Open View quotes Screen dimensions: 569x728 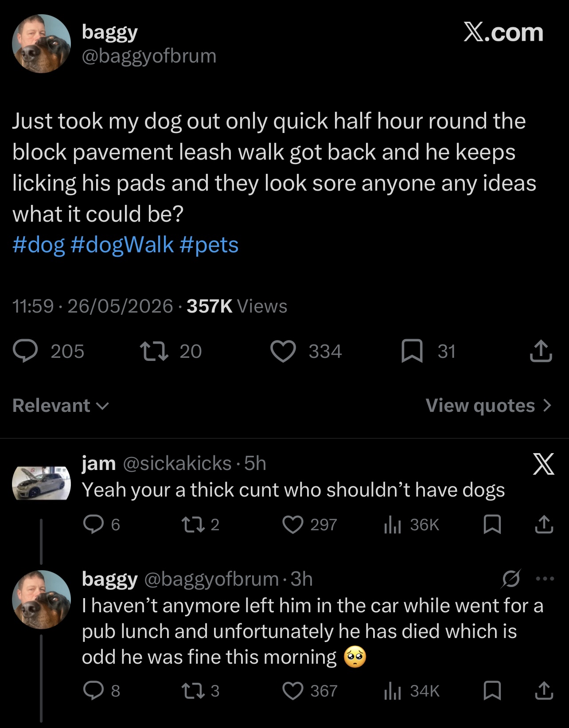(489, 405)
